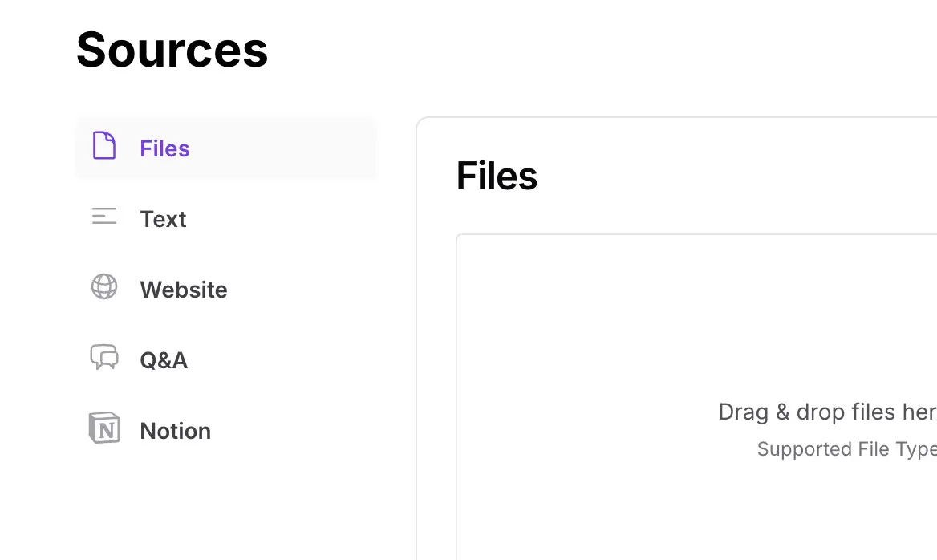The height and width of the screenshot is (560, 937).
Task: Click the Q&A chat bubbles icon
Action: 104,357
